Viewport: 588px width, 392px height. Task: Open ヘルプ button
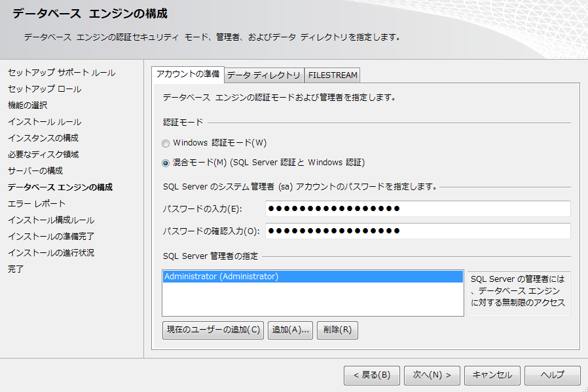click(x=553, y=375)
